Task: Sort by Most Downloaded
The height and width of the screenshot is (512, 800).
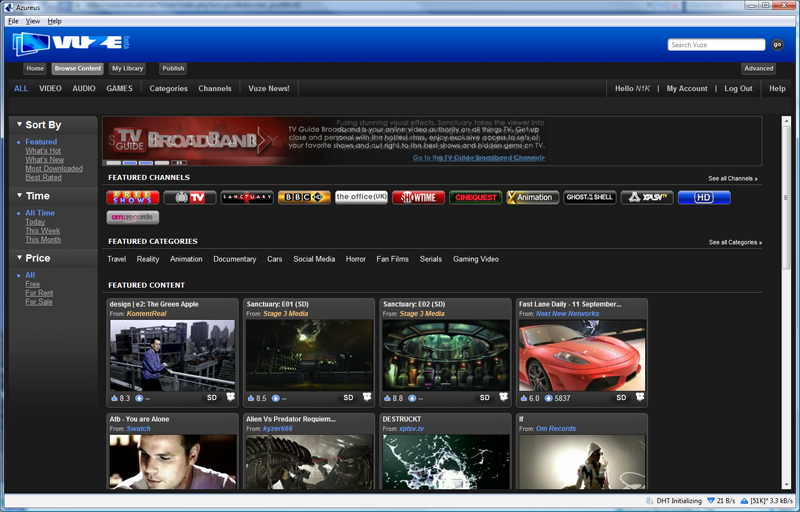Action: (54, 168)
